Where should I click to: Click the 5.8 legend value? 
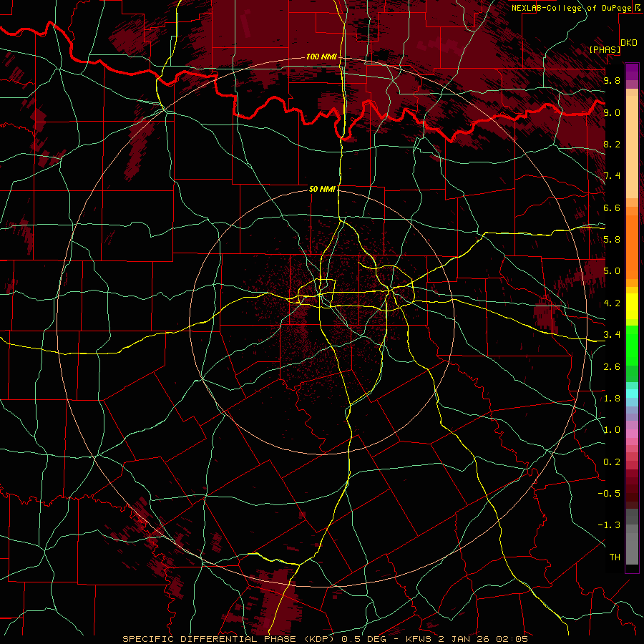pyautogui.click(x=612, y=240)
